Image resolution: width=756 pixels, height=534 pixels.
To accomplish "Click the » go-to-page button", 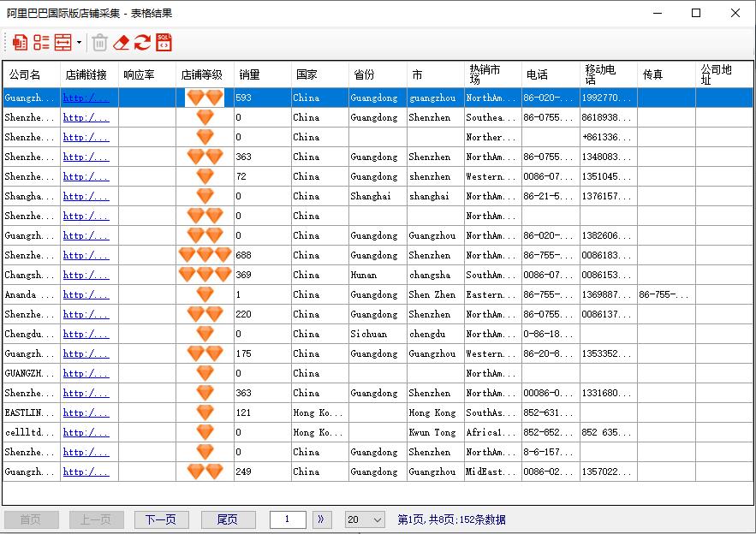I will pos(322,519).
